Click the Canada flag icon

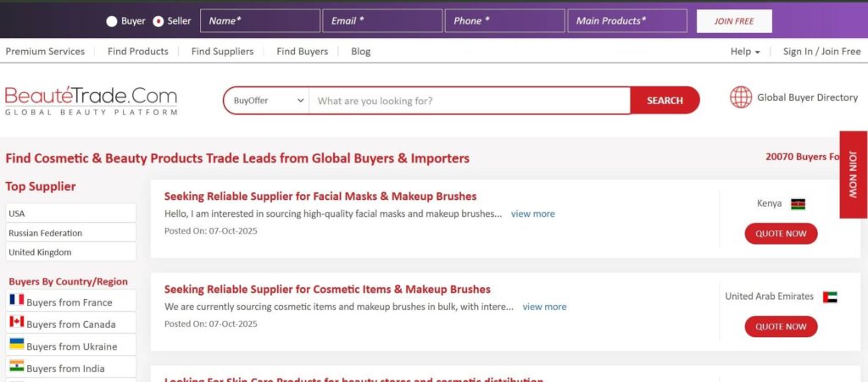point(16,323)
